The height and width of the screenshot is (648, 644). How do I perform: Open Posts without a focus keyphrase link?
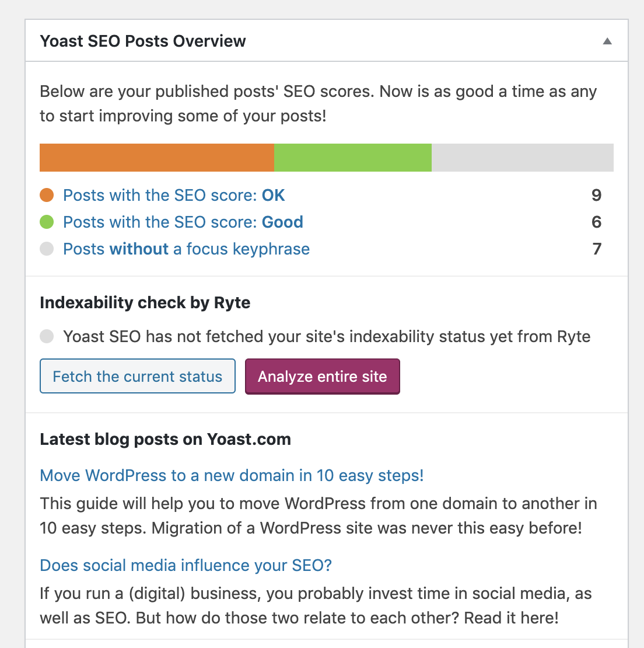pyautogui.click(x=186, y=249)
